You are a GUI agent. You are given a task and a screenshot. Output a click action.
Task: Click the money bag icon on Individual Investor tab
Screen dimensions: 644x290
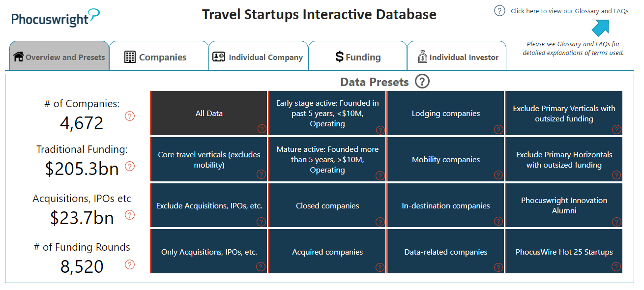422,57
